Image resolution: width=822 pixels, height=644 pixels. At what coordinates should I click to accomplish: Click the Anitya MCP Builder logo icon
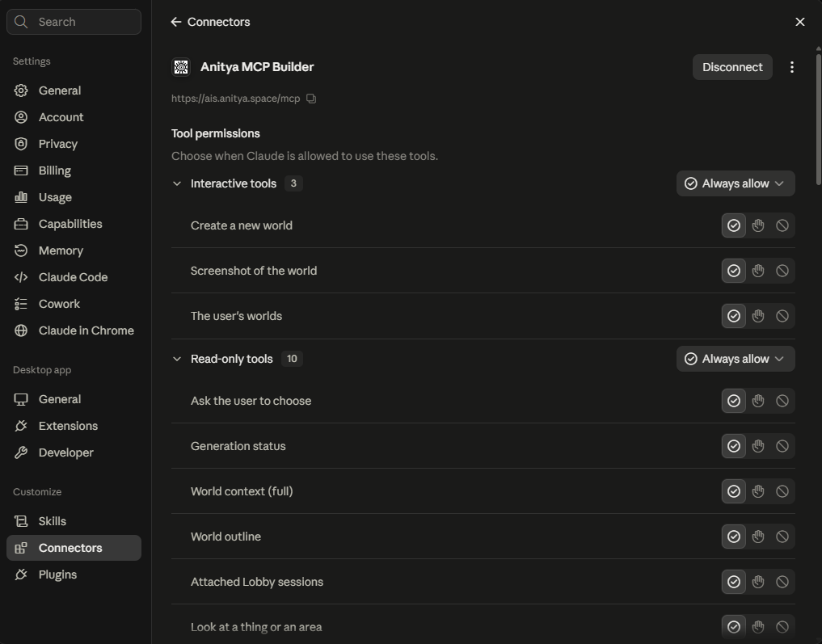(181, 67)
